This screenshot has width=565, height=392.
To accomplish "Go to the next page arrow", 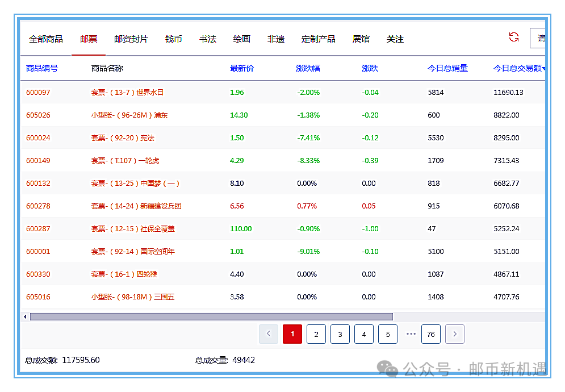I will 455,334.
